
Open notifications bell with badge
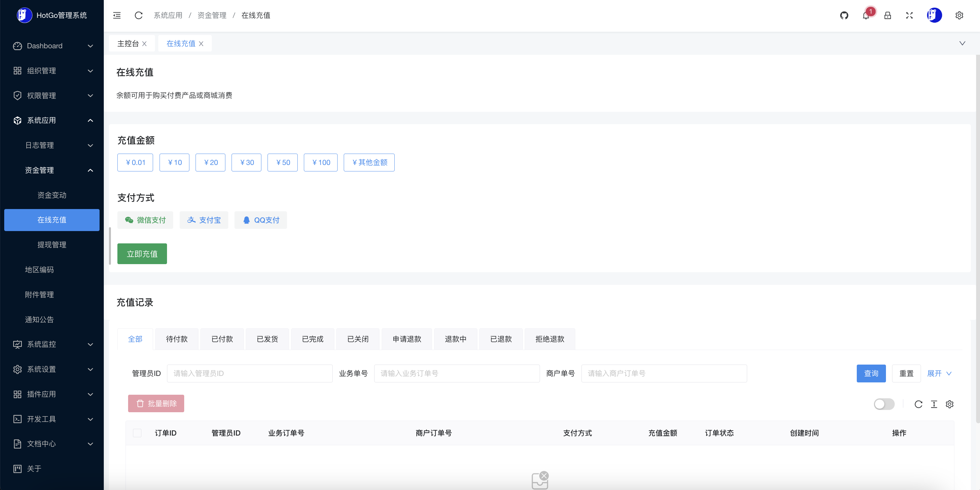pos(866,16)
